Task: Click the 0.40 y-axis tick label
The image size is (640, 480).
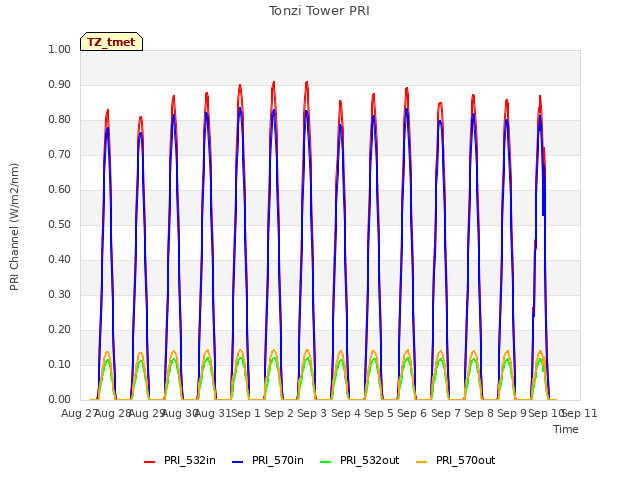Action: (60, 260)
